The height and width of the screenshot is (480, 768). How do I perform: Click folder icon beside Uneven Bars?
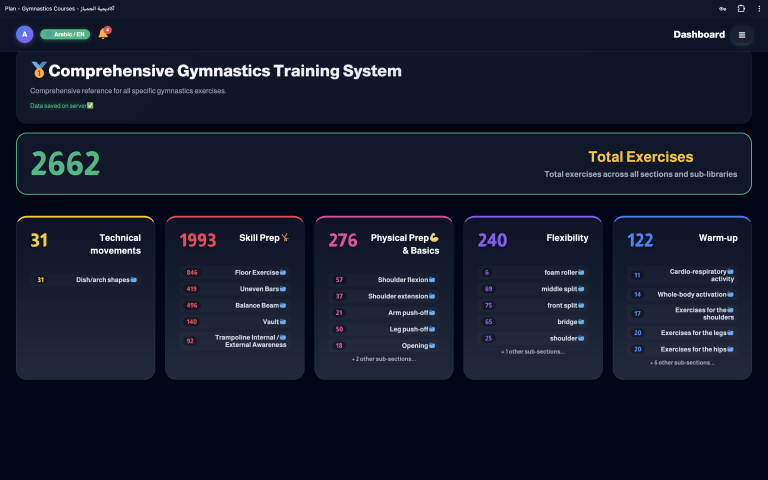click(283, 289)
